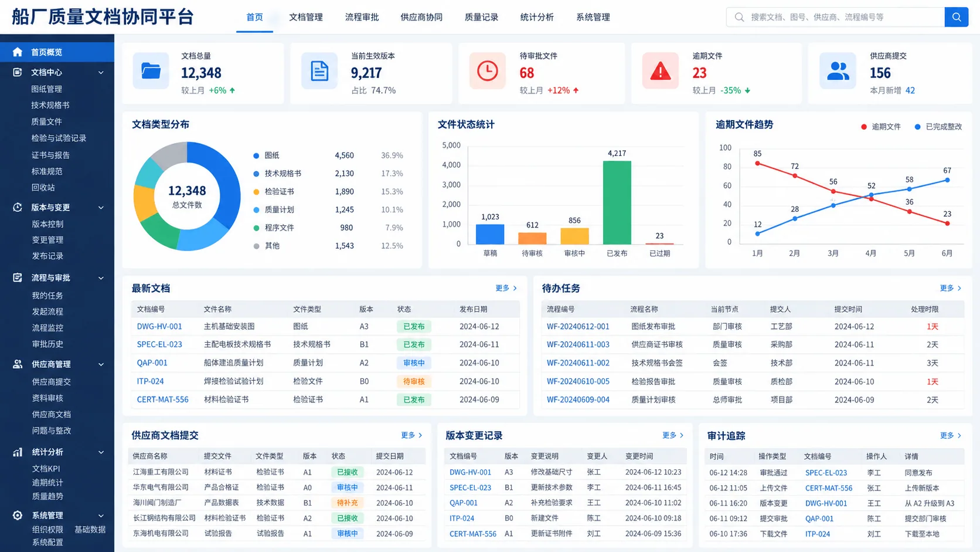This screenshot has width=980, height=552.
Task: Go to 问题与整改 in sidebar
Action: coord(52,430)
